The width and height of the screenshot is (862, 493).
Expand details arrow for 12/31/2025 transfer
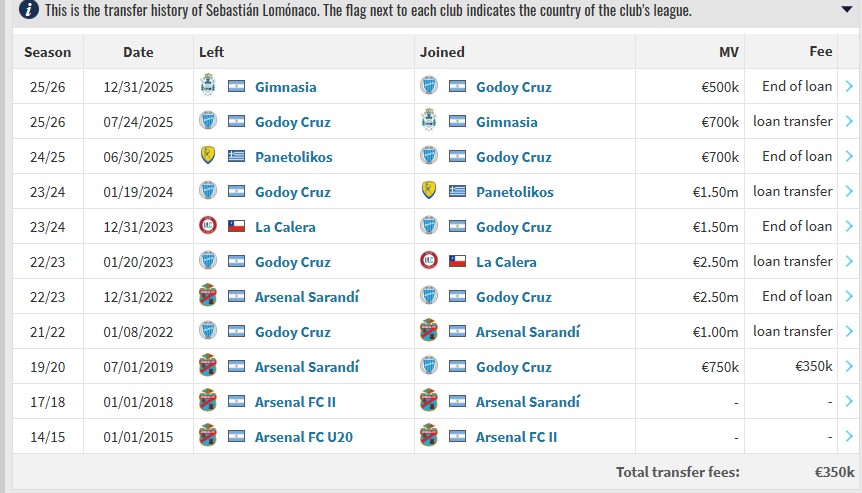(849, 87)
